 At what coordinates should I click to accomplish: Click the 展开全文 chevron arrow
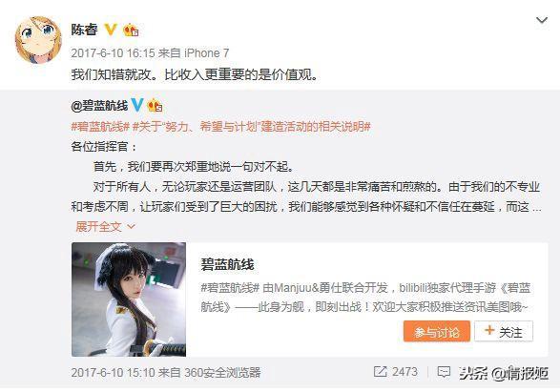[131, 227]
